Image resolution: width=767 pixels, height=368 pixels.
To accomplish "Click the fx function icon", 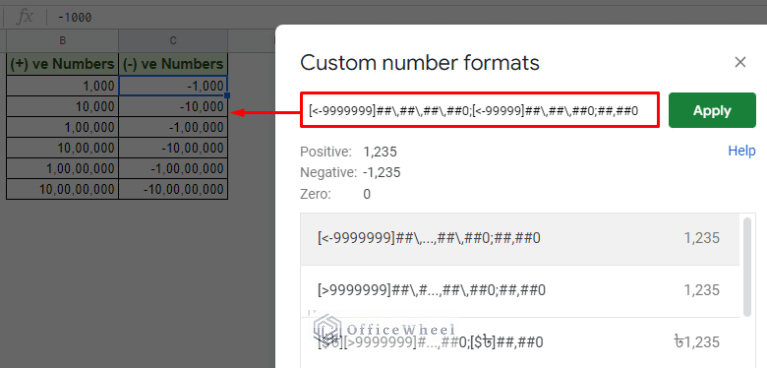I will coord(24,18).
